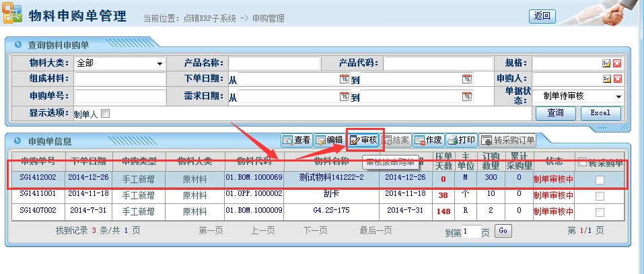This screenshot has height=274, width=644.
Task: Open the 物料大类 dropdown showing 全部
Action: 120,63
